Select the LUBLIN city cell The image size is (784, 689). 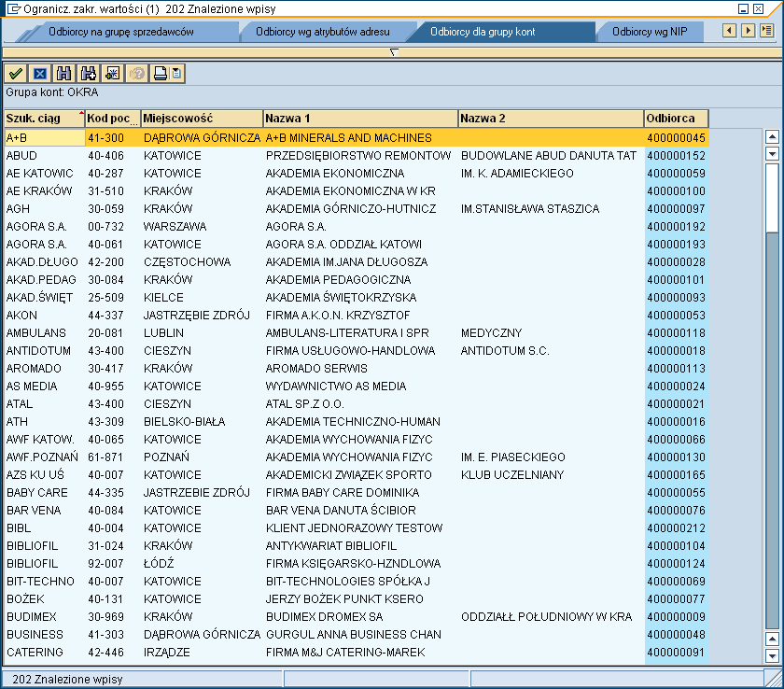click(x=163, y=333)
